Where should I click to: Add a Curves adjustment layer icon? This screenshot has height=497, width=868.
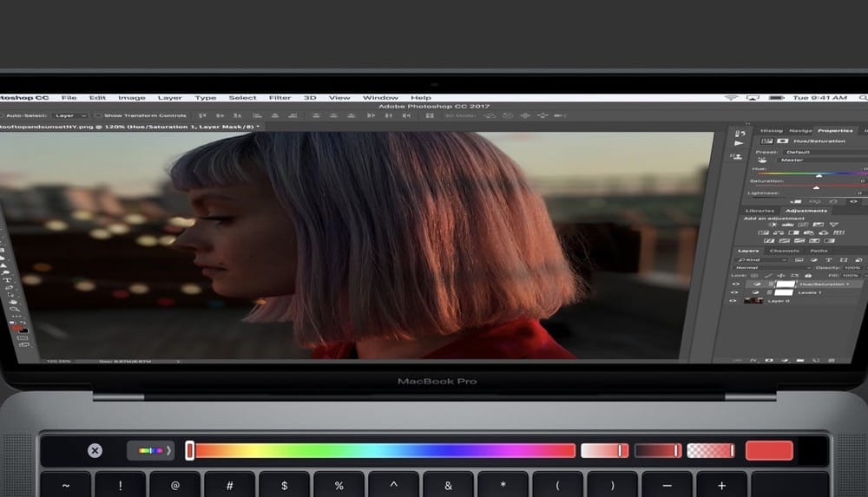tap(803, 225)
